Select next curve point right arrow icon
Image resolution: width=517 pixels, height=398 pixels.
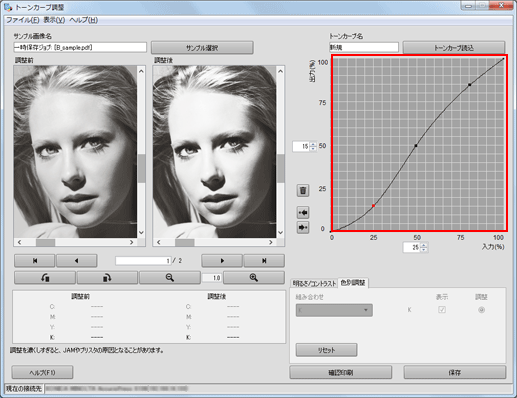click(303, 227)
